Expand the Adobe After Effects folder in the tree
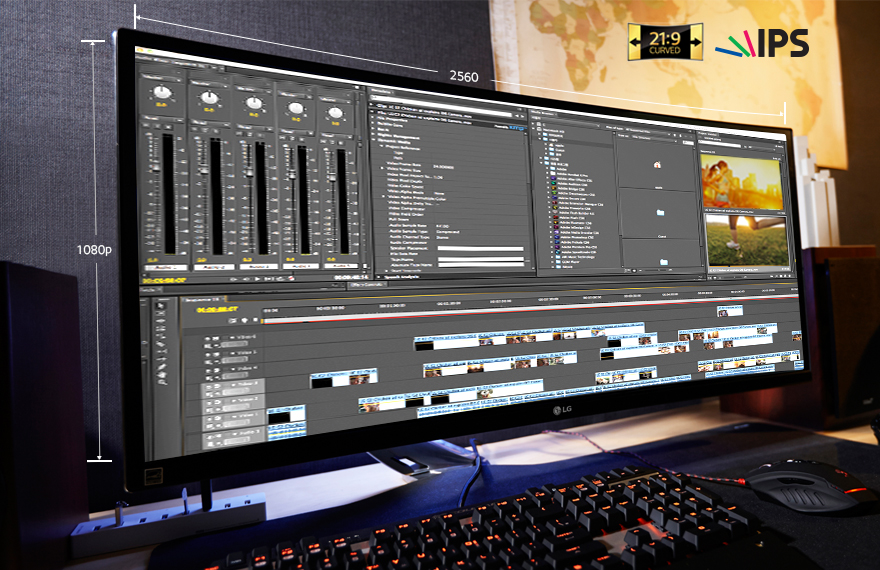 [x=547, y=178]
